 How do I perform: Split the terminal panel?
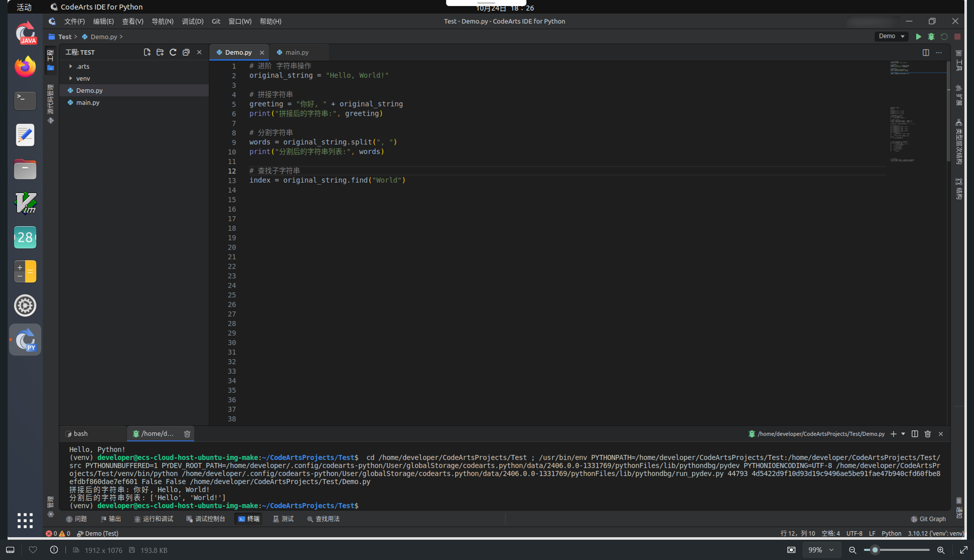915,434
